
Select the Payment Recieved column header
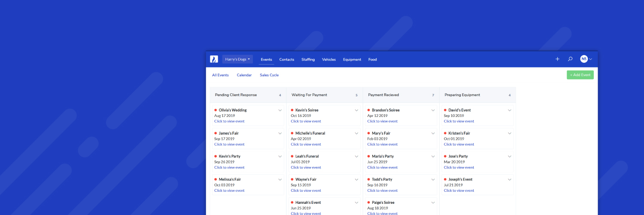click(x=401, y=95)
